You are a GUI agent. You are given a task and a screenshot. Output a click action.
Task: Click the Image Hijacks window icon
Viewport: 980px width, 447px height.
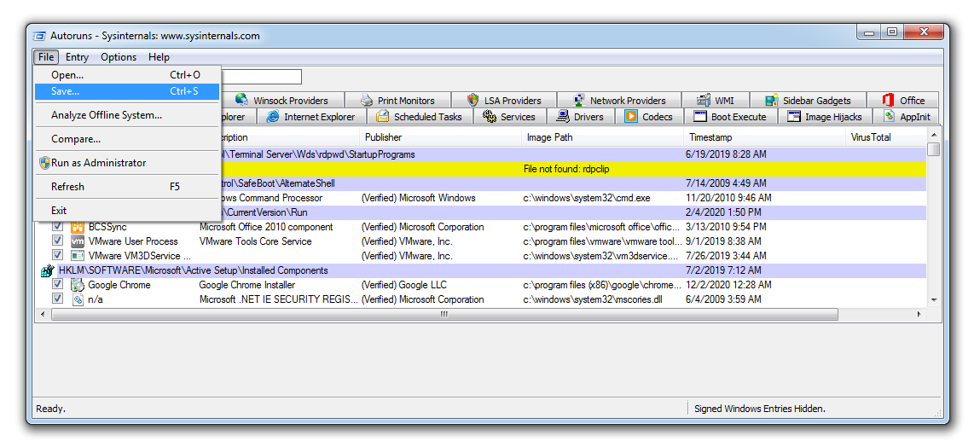794,116
